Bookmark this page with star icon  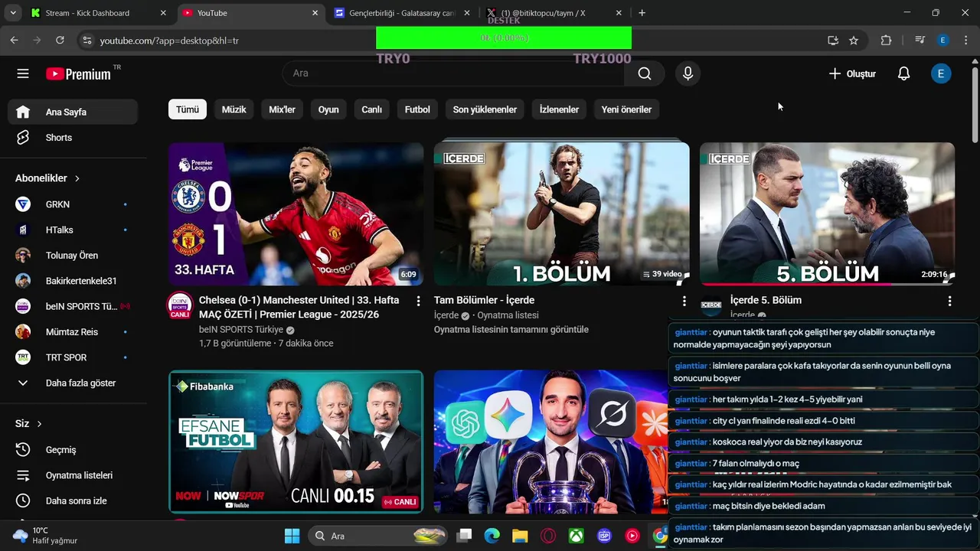854,41
